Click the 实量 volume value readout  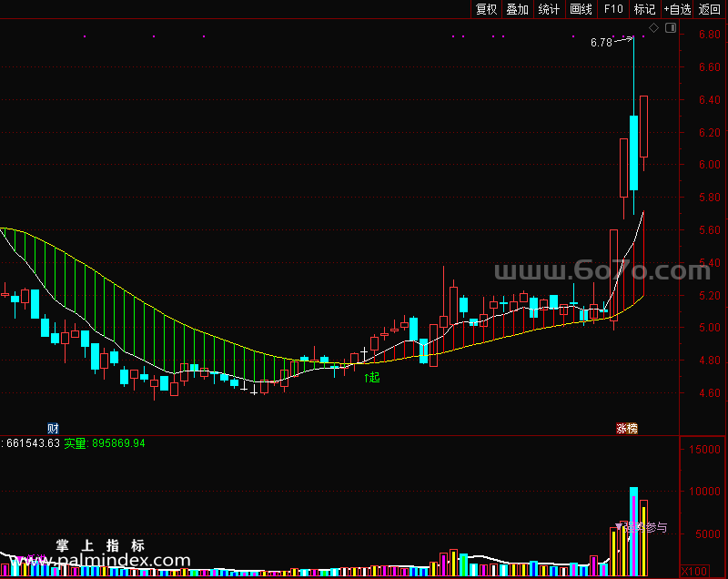pos(105,443)
